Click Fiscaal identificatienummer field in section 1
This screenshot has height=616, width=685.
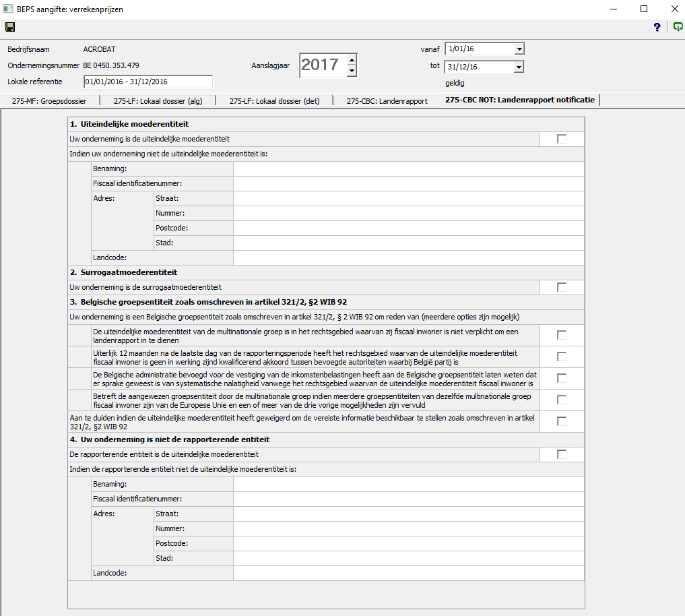coord(409,183)
